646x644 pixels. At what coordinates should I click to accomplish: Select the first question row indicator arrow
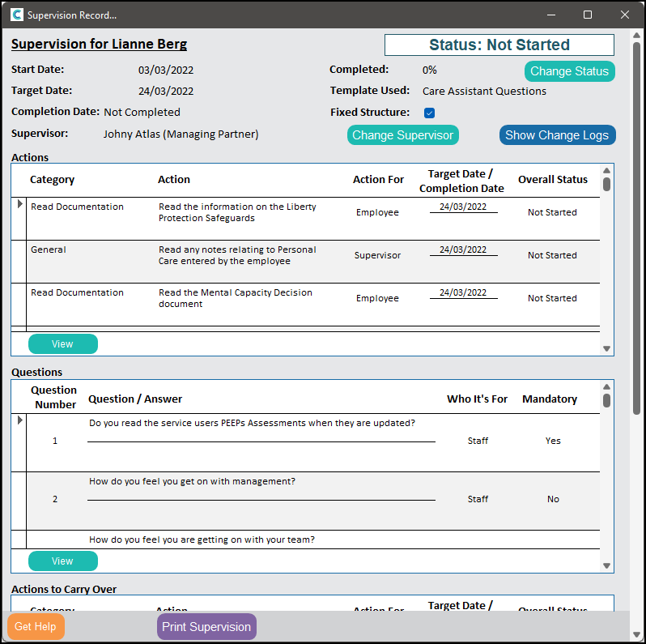pyautogui.click(x=19, y=420)
